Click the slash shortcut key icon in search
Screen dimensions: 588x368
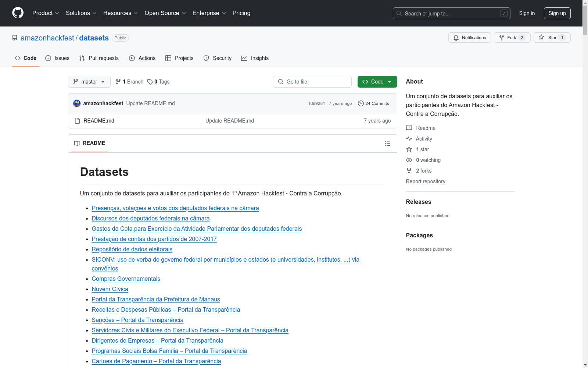tap(504, 13)
